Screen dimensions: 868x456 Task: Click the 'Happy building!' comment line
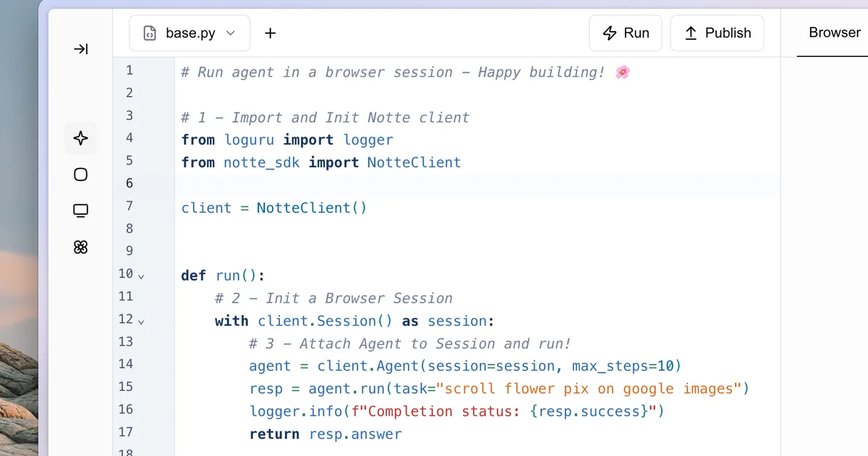pyautogui.click(x=406, y=72)
